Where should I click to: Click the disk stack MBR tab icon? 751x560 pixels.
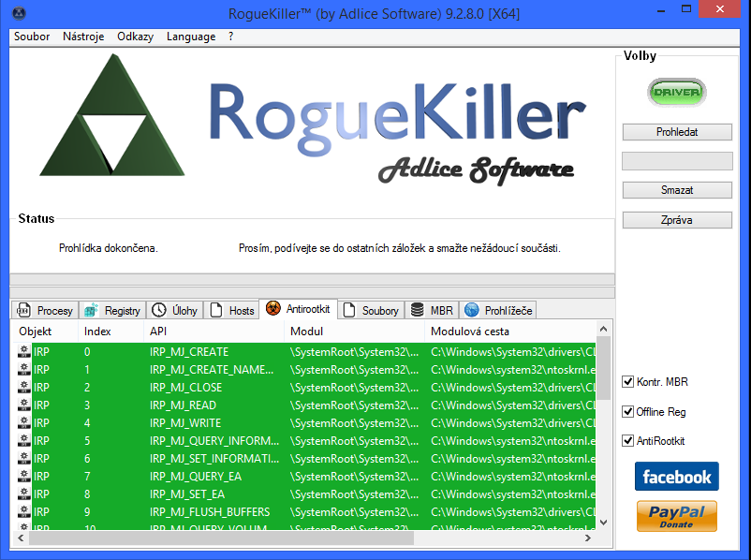(x=417, y=310)
